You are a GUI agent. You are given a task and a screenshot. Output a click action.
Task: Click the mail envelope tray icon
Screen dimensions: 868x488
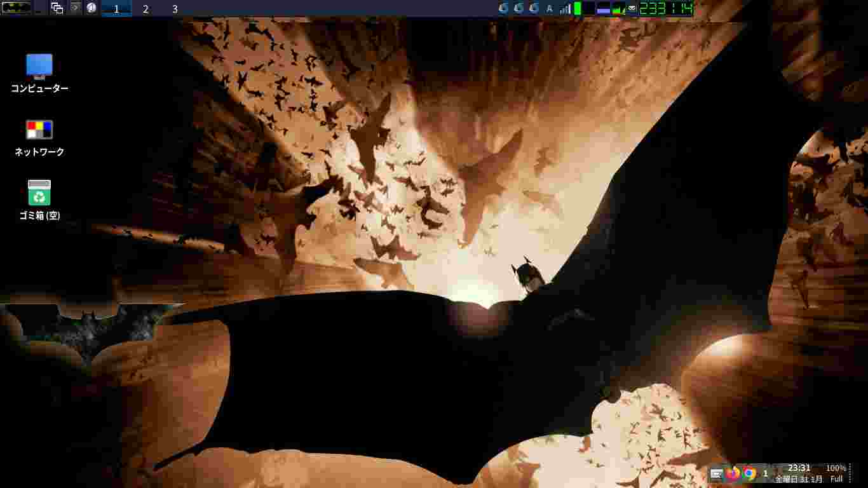pos(632,8)
